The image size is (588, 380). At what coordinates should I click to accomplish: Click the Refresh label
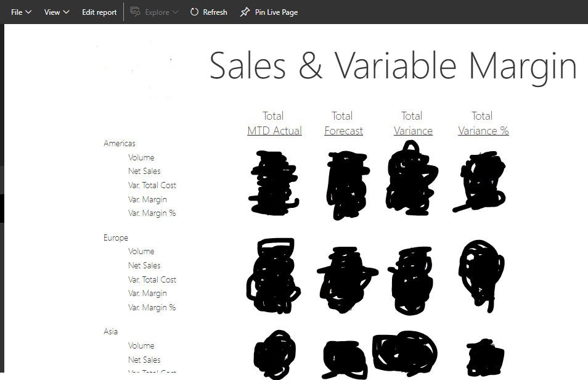(x=215, y=12)
